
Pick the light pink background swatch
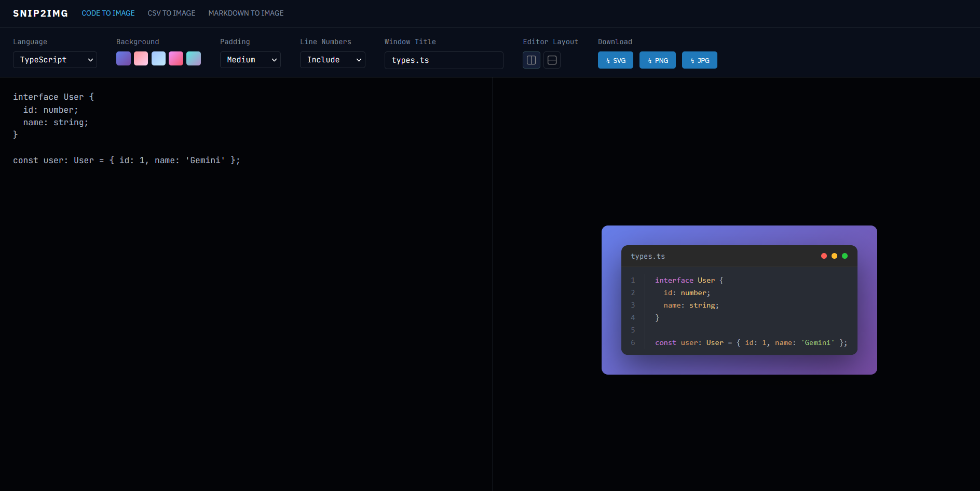[141, 59]
